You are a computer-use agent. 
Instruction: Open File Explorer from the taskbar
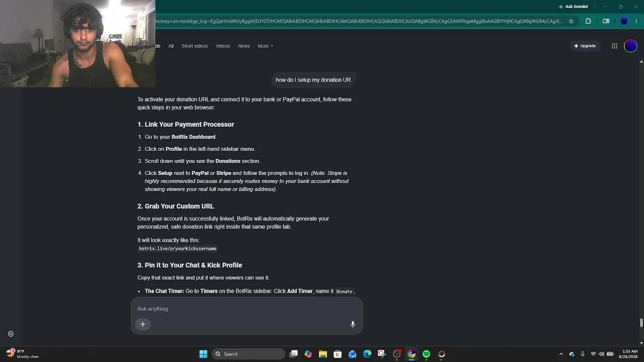click(323, 354)
